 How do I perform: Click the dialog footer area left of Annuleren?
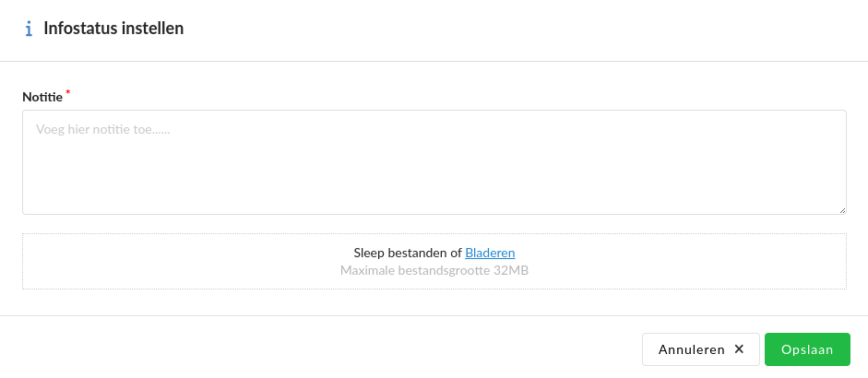(323, 349)
